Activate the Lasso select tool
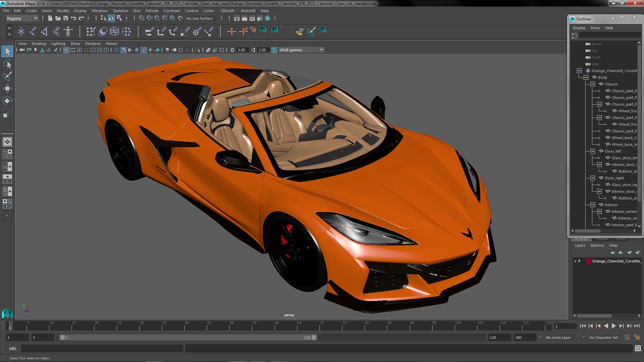 pyautogui.click(x=7, y=64)
